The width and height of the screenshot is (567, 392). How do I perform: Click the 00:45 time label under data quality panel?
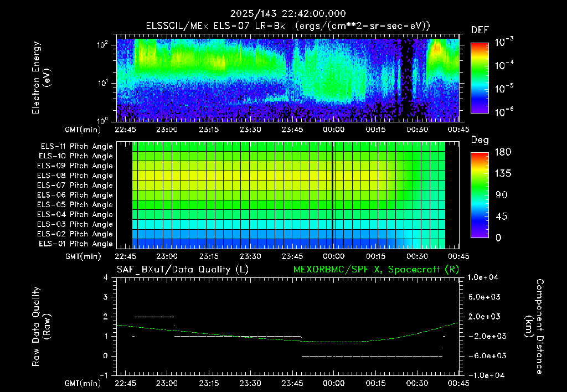coord(458,383)
